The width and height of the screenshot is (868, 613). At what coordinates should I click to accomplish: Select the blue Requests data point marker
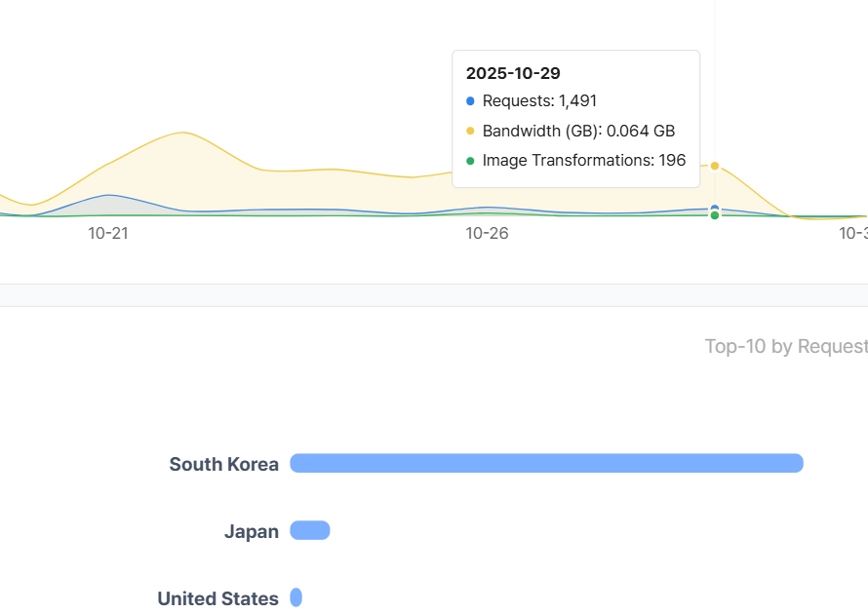click(715, 207)
